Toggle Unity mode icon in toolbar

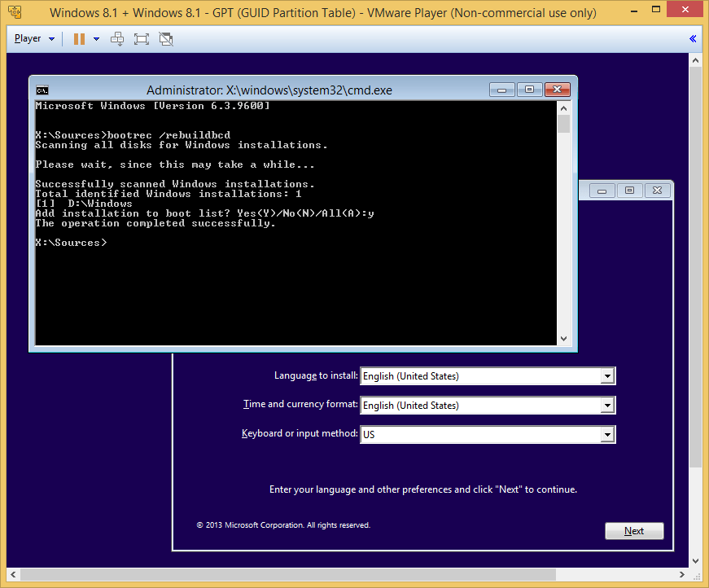click(166, 38)
